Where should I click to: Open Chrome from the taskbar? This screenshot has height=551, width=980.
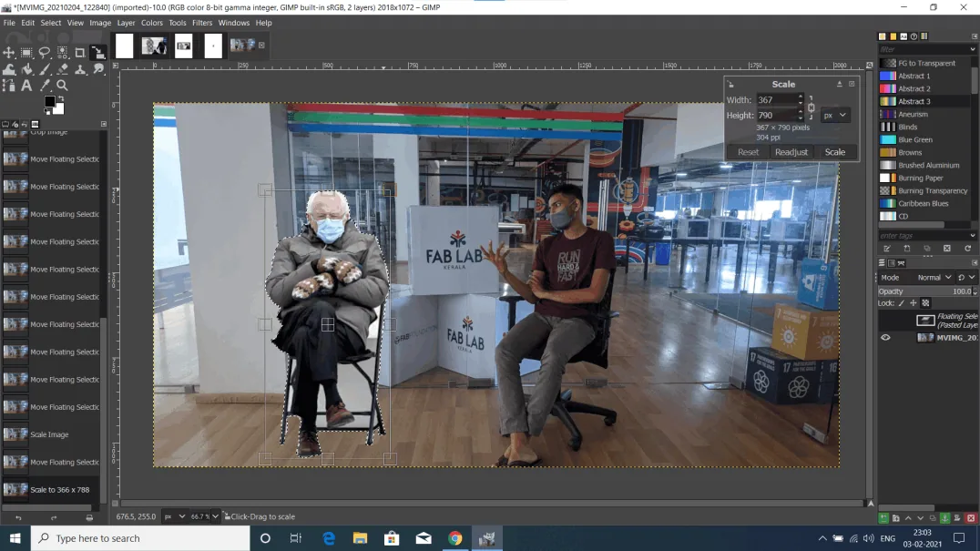pos(455,538)
